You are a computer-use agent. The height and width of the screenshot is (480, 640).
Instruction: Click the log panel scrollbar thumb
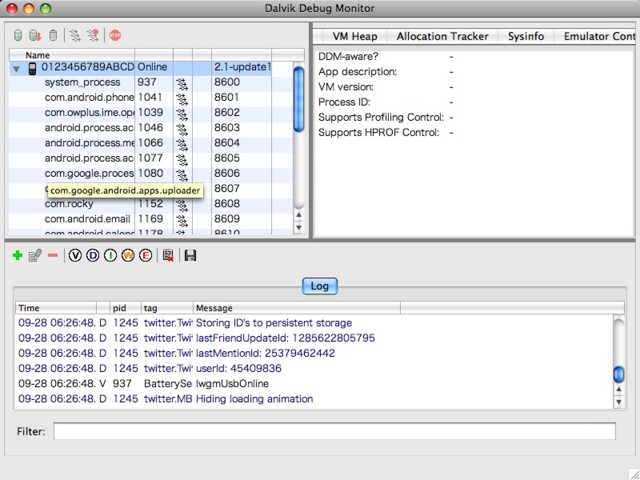[619, 374]
